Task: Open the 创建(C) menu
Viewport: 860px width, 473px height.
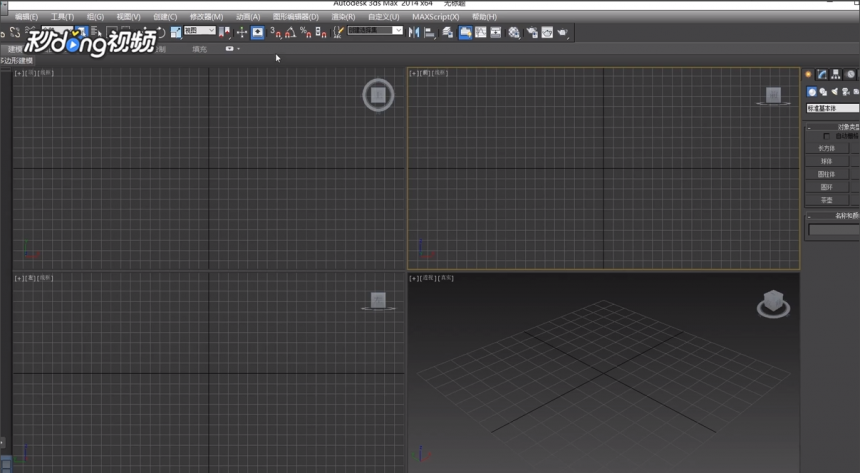Action: [x=165, y=17]
